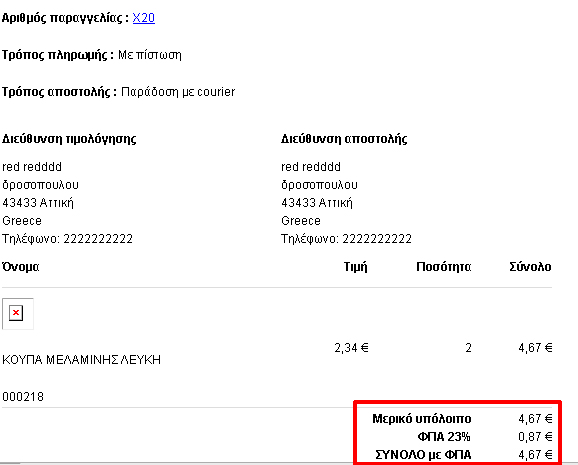578x465 pixels.
Task: Click VAT amount '0,87 €'
Action: coord(535,437)
